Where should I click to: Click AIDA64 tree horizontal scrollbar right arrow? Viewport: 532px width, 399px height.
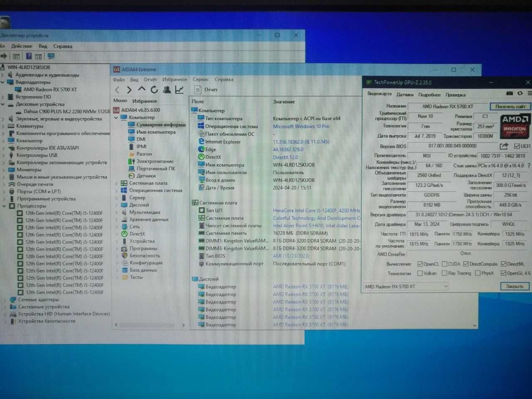pyautogui.click(x=183, y=325)
